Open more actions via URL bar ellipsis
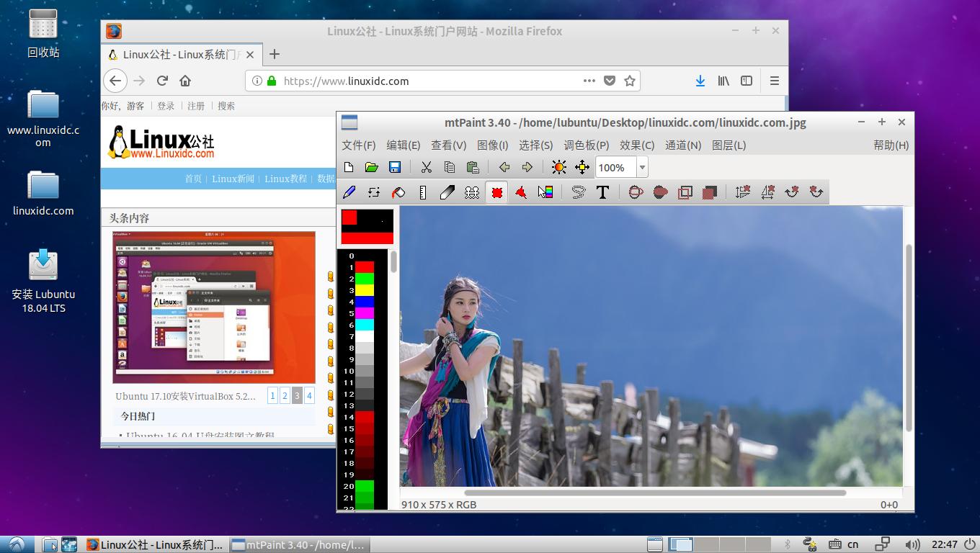Viewport: 980px width, 553px height. (589, 81)
